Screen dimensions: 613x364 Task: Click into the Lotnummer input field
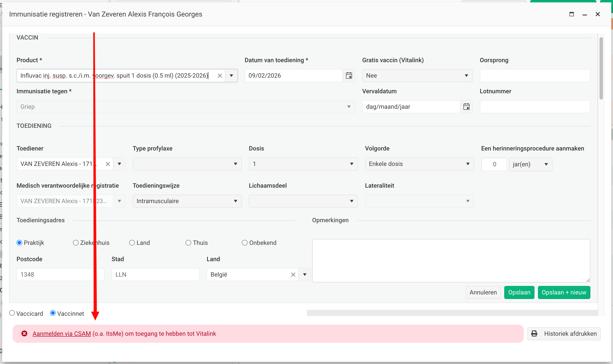click(535, 107)
